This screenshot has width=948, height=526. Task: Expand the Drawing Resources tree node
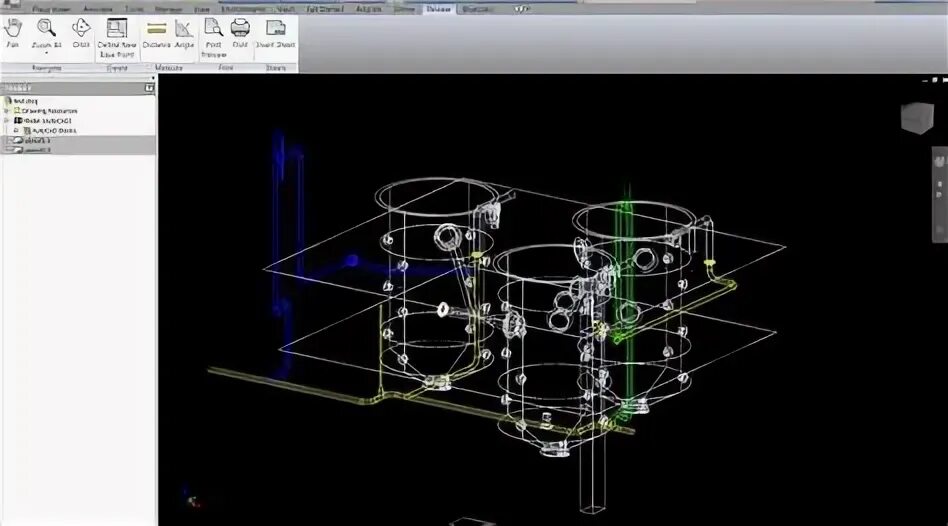(x=7, y=111)
